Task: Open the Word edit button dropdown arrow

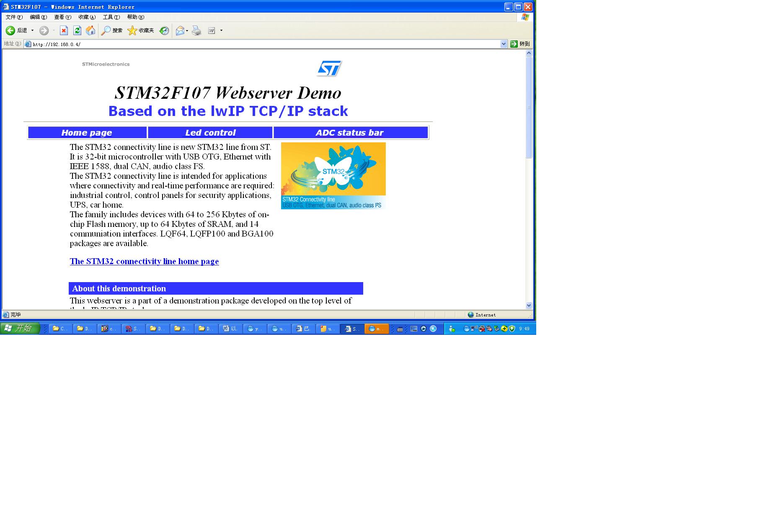Action: (221, 31)
